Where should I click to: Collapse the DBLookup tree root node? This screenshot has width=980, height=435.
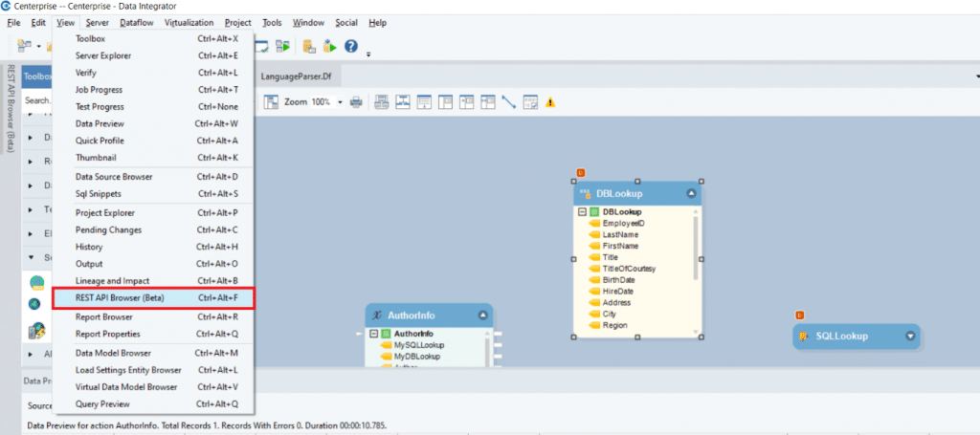tap(582, 211)
